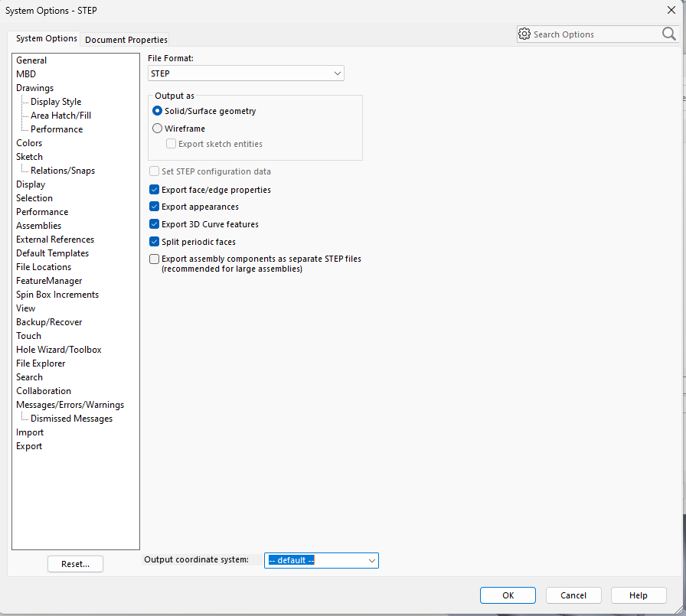This screenshot has width=686, height=616.
Task: Toggle Set STEP configuration data
Action: (x=154, y=171)
